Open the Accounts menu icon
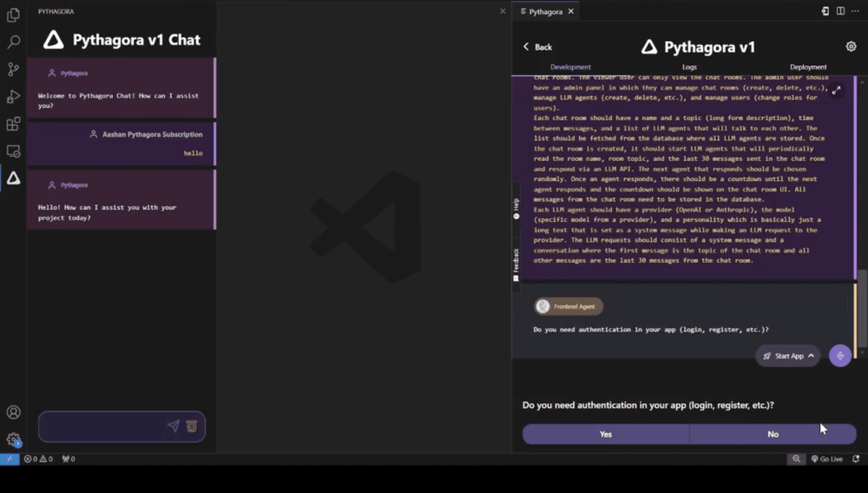Screen dimensions: 868x493 pyautogui.click(x=13, y=412)
